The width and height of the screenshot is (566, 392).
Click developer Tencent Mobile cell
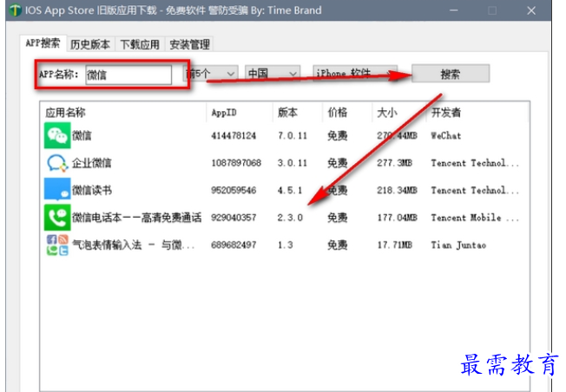[x=475, y=218]
